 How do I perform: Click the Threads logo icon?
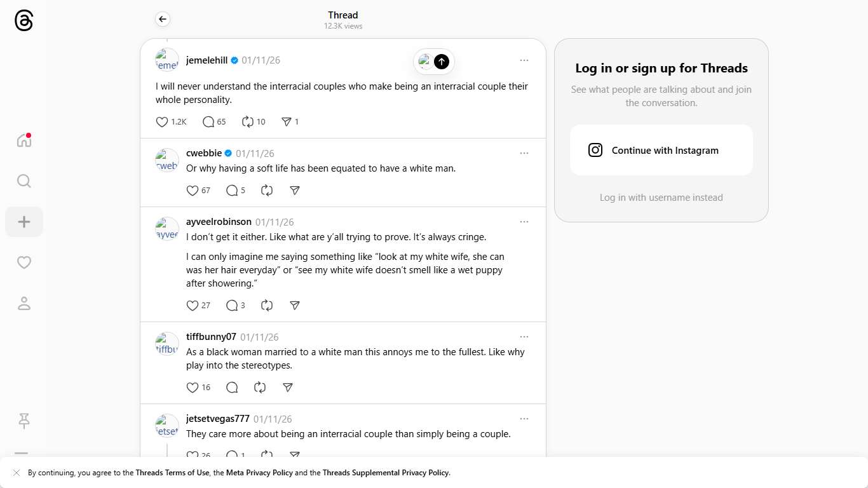(x=24, y=21)
